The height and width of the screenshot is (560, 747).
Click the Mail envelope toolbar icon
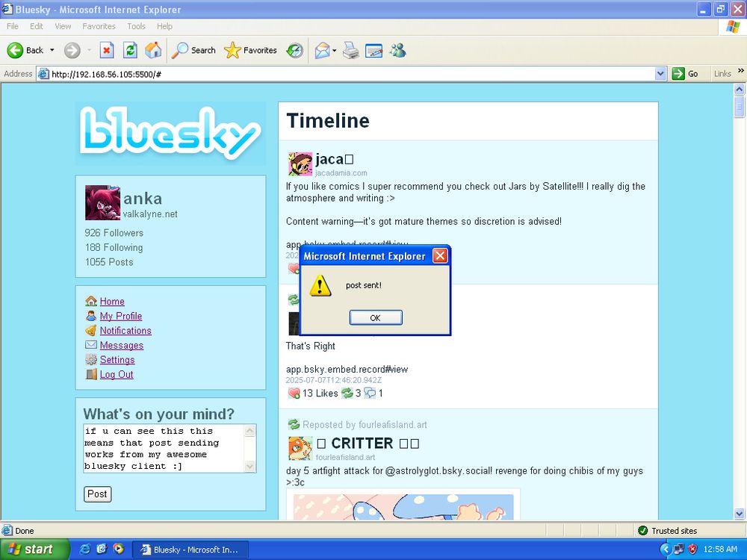click(323, 50)
